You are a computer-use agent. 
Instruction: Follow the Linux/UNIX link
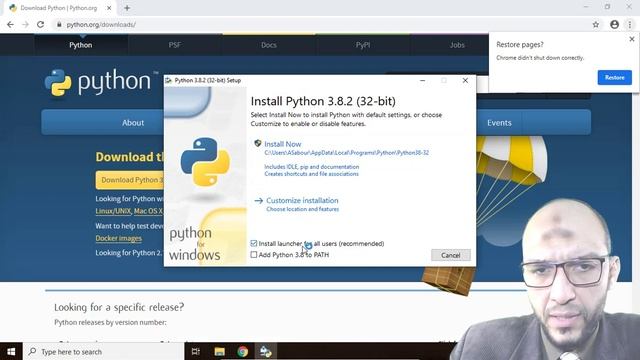(x=113, y=211)
